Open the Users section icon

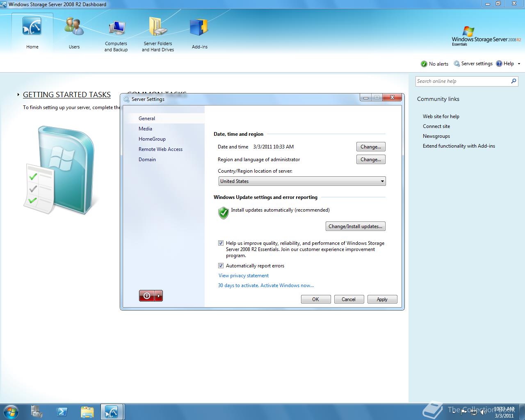pos(74,27)
